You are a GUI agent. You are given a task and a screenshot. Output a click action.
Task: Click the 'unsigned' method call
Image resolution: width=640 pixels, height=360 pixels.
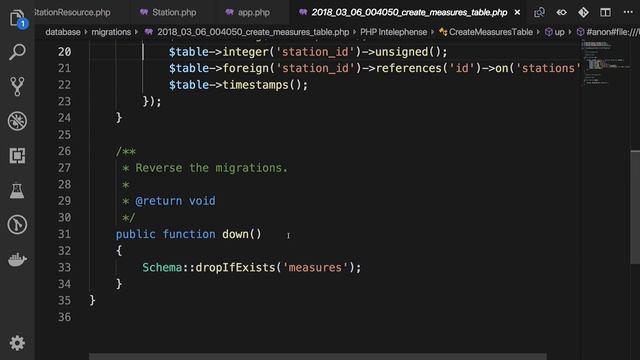(402, 52)
